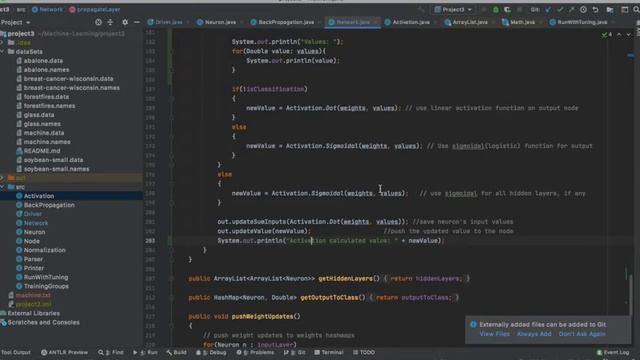Click the Git rollback arrow icon

(595, 9)
